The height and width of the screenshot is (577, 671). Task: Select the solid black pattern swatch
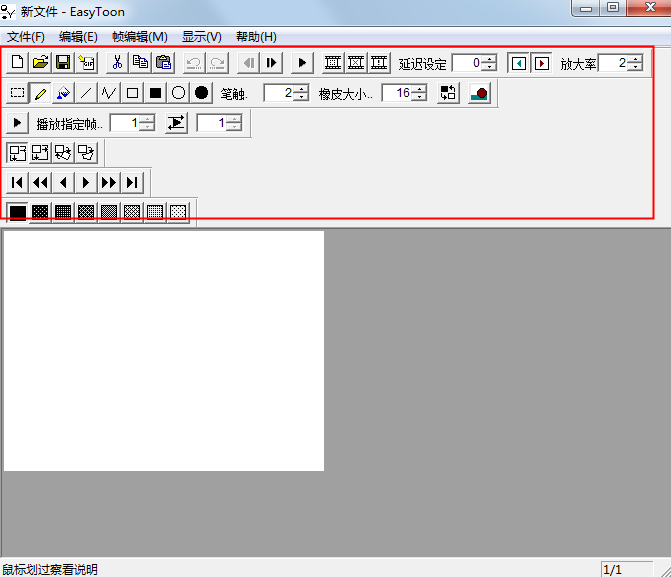click(x=18, y=212)
